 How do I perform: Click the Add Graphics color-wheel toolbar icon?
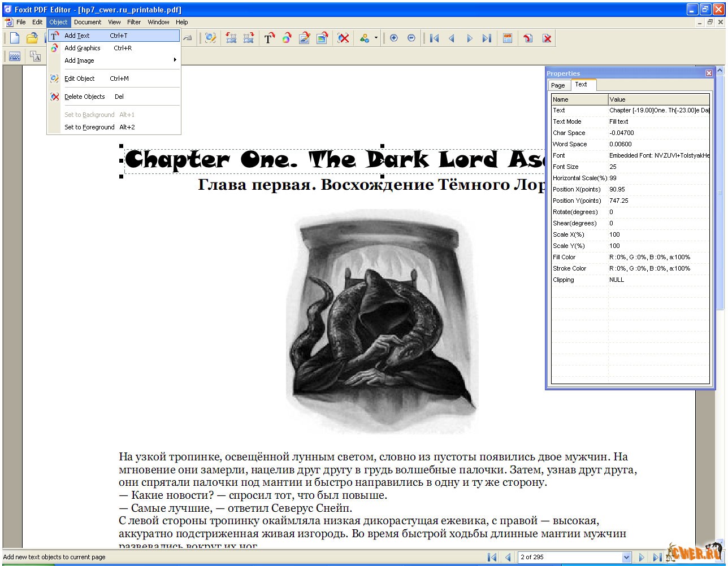pos(287,38)
